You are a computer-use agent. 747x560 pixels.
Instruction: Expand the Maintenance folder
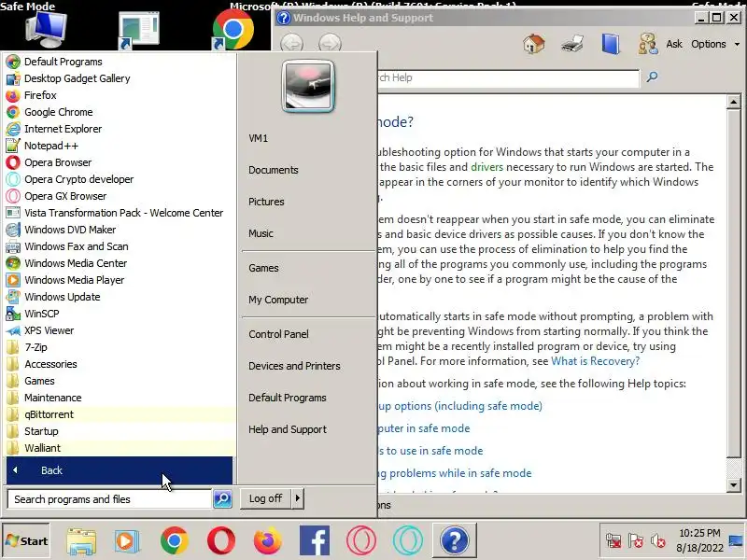(x=52, y=398)
